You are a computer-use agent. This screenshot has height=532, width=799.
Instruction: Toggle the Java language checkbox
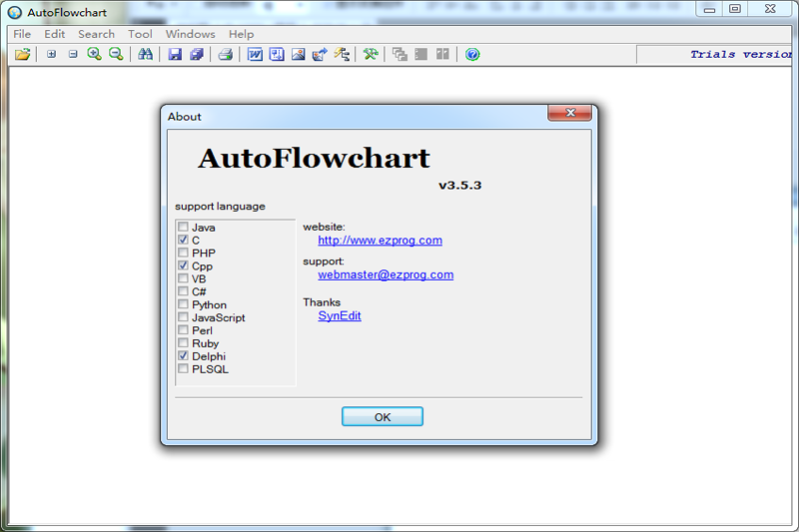coord(183,227)
